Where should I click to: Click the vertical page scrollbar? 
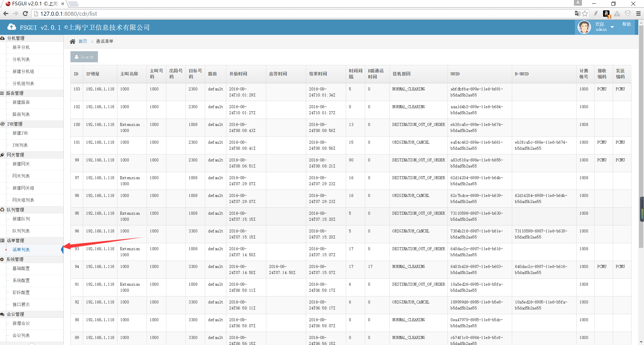coord(641,134)
